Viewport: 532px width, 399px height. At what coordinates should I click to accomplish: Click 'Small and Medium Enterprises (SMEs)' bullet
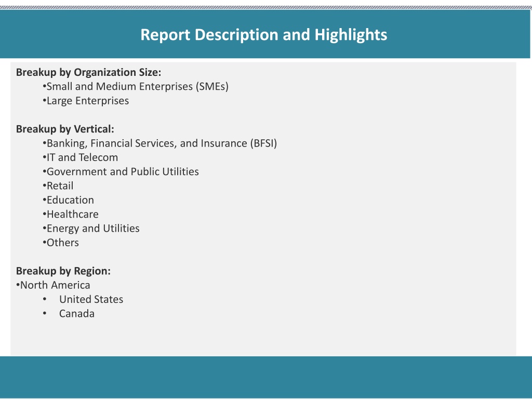pos(136,87)
